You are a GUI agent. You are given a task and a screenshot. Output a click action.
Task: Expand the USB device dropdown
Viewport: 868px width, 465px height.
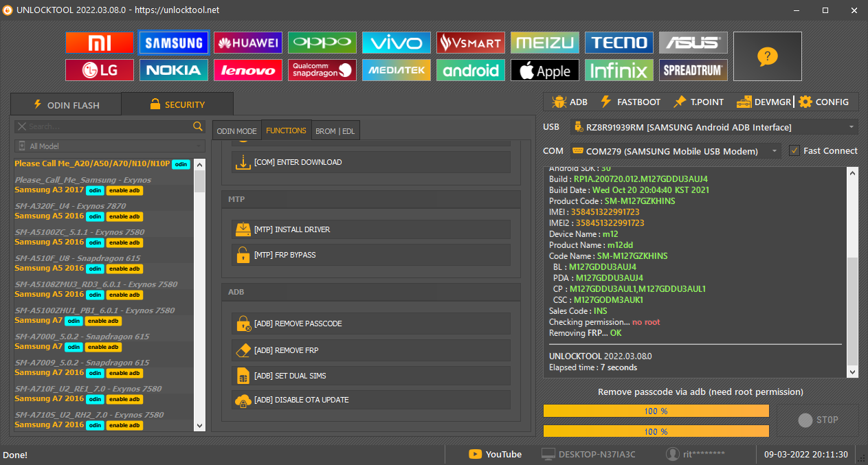714,127
